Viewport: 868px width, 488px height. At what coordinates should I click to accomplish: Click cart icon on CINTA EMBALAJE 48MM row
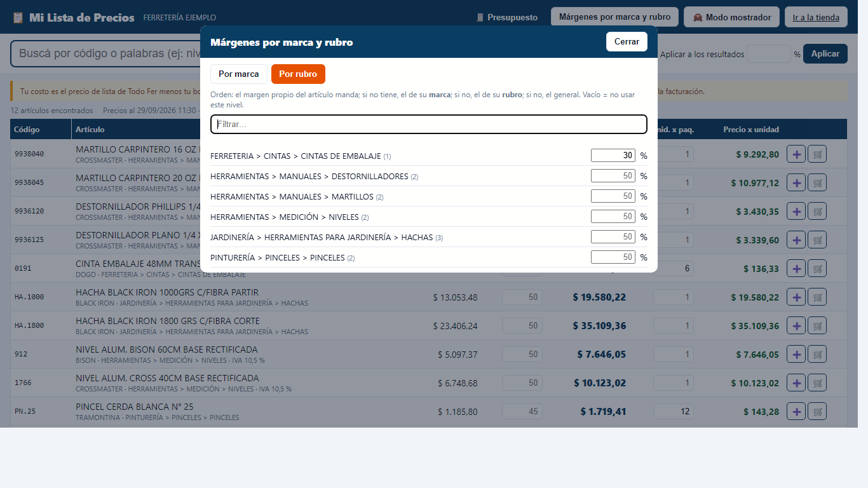[x=817, y=268]
